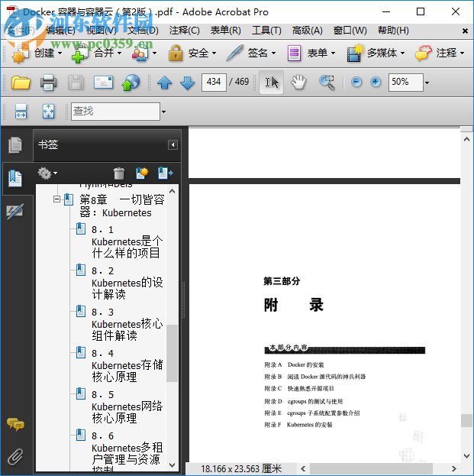Click the Fit width scrolling icon

pos(21,112)
